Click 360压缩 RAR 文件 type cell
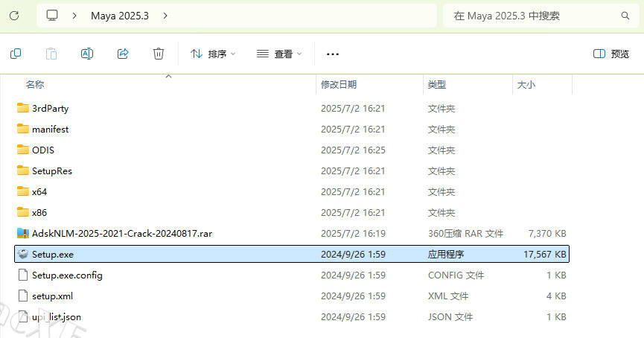644x338 pixels. point(466,234)
